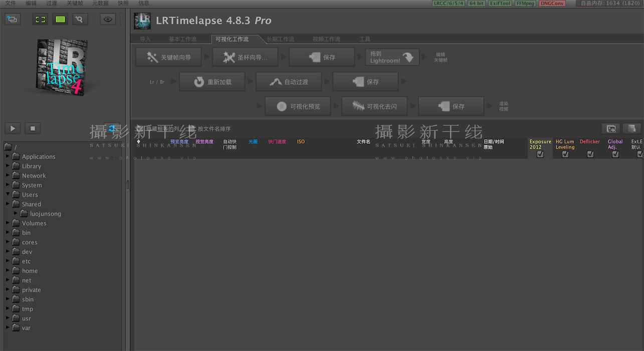Toggle the 隐藏相等的列 hide equal columns option

coord(158,129)
